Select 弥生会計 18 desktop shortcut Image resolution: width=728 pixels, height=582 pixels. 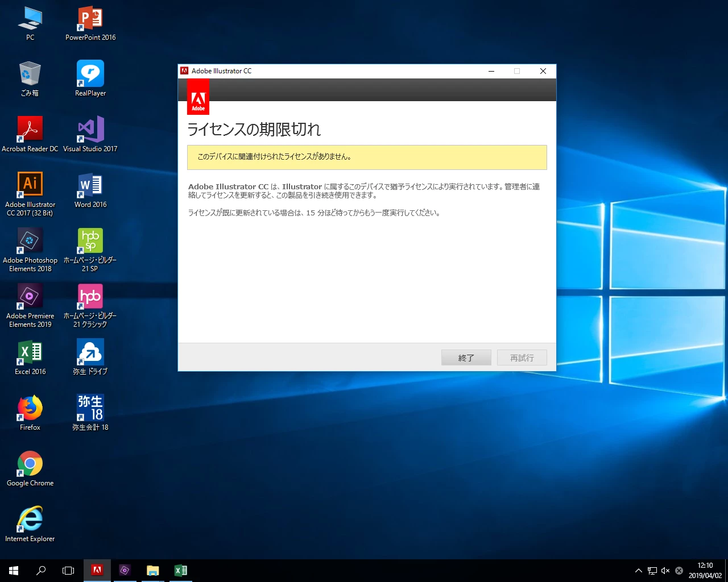[x=90, y=413]
